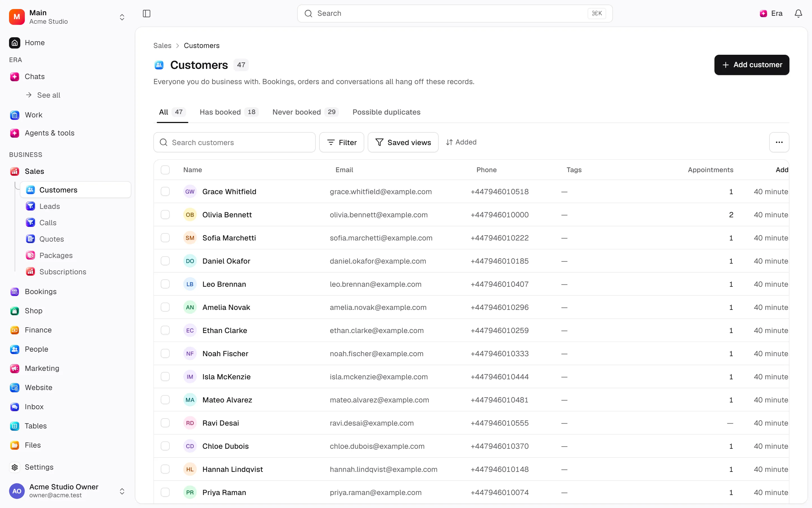Click the Add customer button
The image size is (812, 508).
[x=752, y=65]
